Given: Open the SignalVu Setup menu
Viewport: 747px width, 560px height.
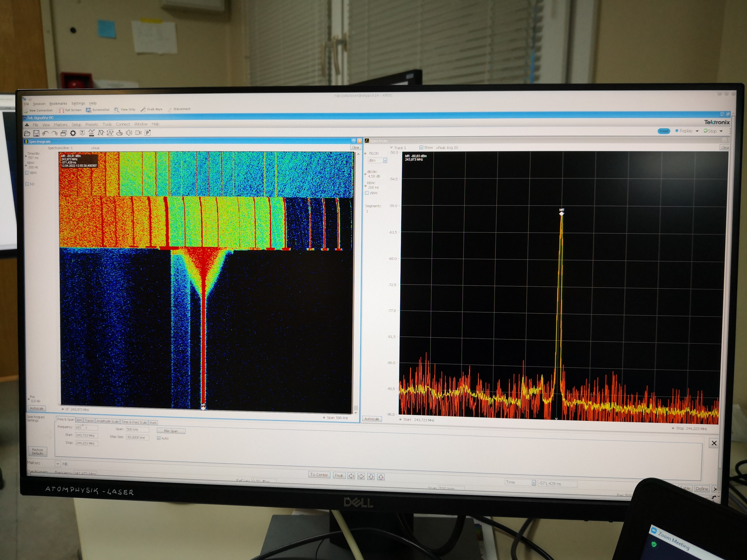Looking at the screenshot, I should pos(76,125).
